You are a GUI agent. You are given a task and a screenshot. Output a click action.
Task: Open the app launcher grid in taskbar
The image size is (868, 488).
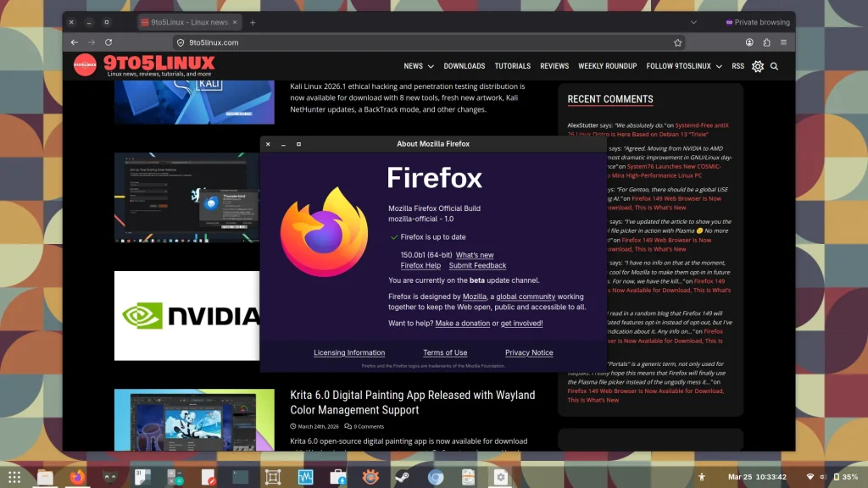(14, 476)
